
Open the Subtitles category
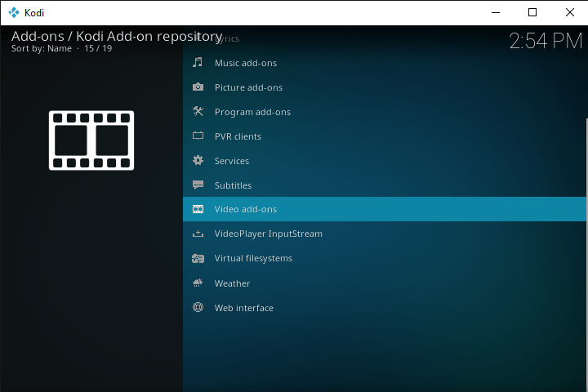point(385,185)
